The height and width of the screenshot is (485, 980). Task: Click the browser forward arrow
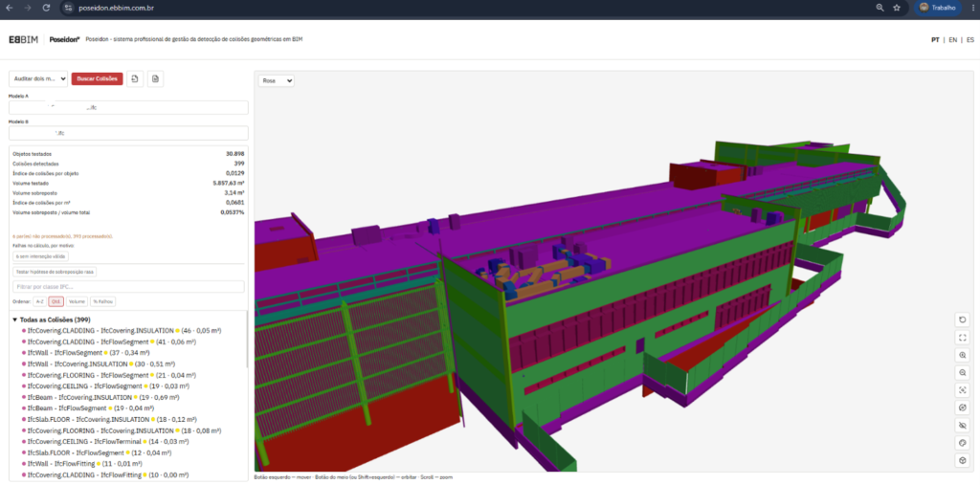tap(28, 8)
